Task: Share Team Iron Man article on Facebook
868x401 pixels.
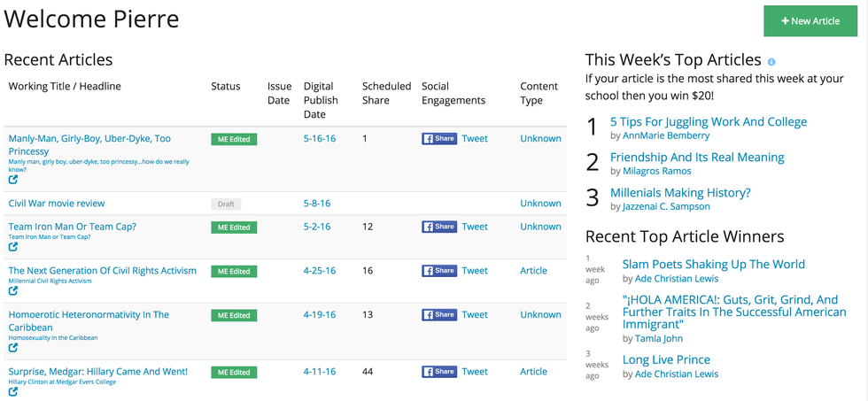Action: click(x=438, y=227)
